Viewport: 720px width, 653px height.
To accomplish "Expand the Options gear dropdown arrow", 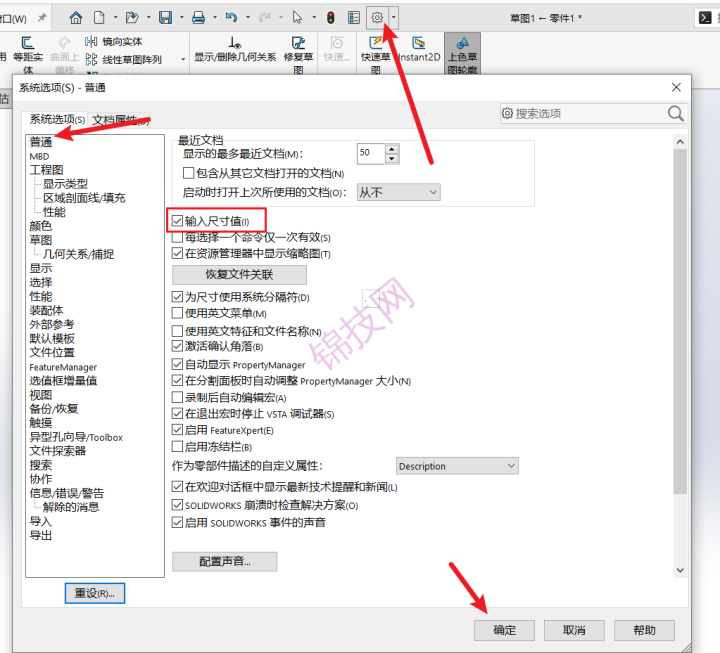I will click(x=394, y=18).
